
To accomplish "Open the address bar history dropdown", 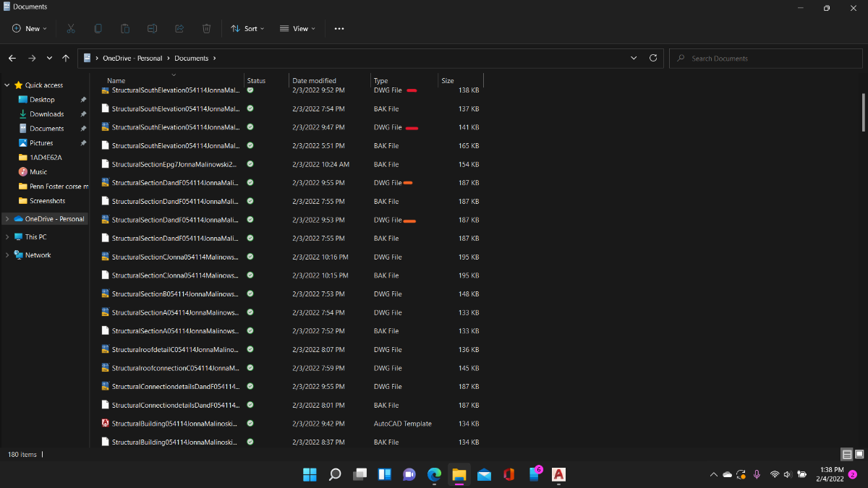I will [634, 58].
